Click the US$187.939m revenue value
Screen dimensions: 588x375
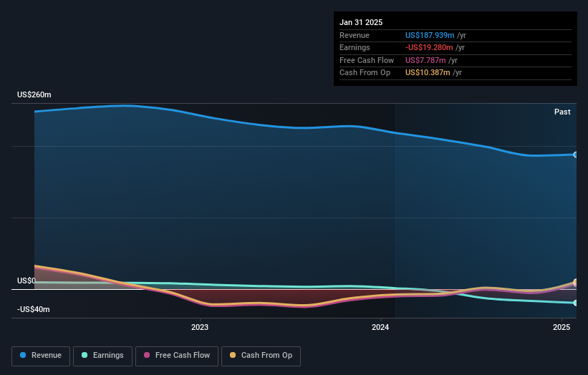(430, 35)
